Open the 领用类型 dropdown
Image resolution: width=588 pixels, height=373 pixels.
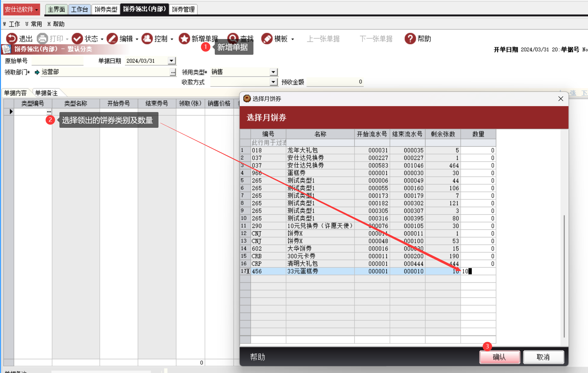274,72
